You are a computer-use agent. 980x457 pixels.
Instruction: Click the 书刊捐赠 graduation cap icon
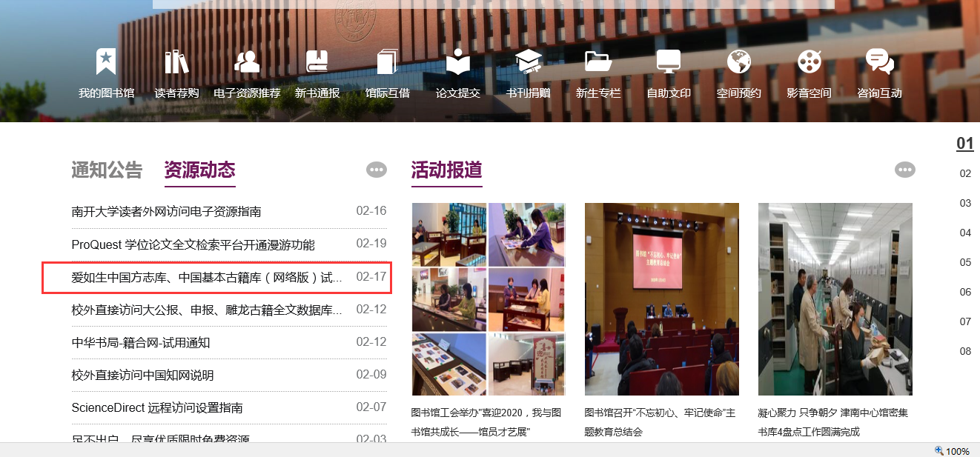(x=528, y=62)
